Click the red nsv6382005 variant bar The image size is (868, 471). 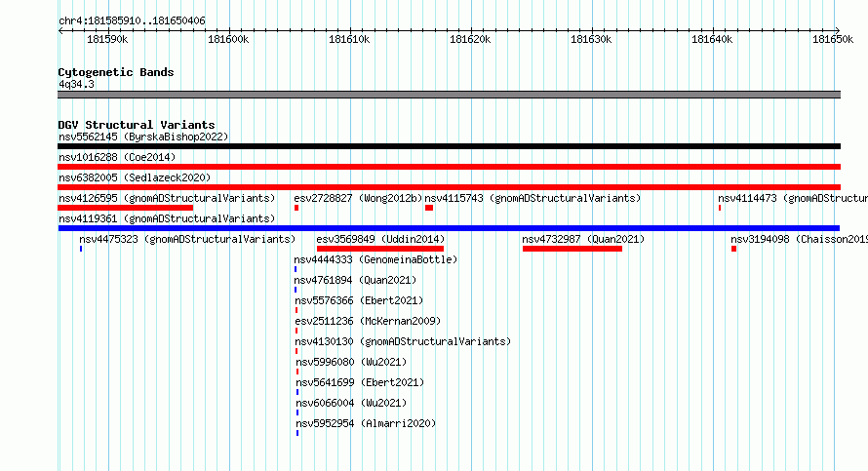click(449, 187)
